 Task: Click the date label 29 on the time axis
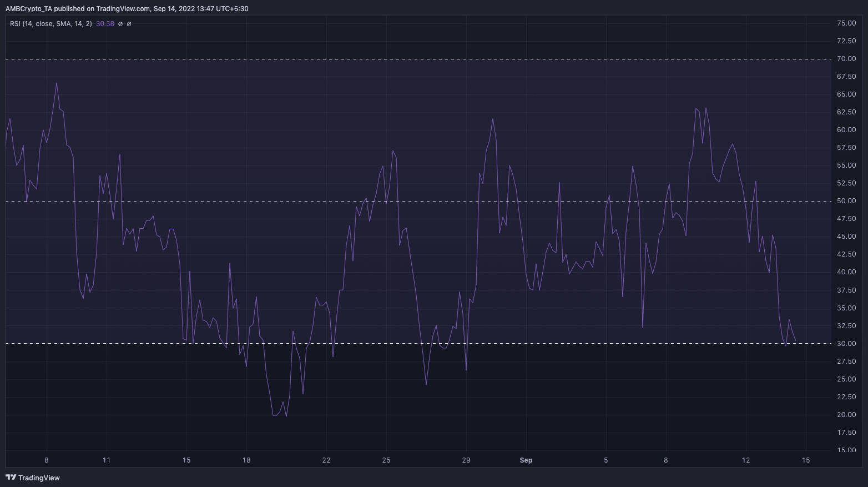click(466, 460)
